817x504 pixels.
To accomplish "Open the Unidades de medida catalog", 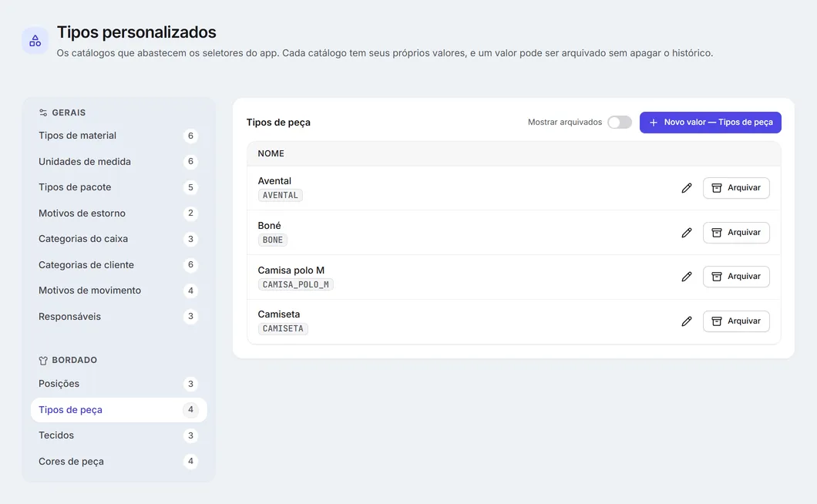I will coord(119,162).
